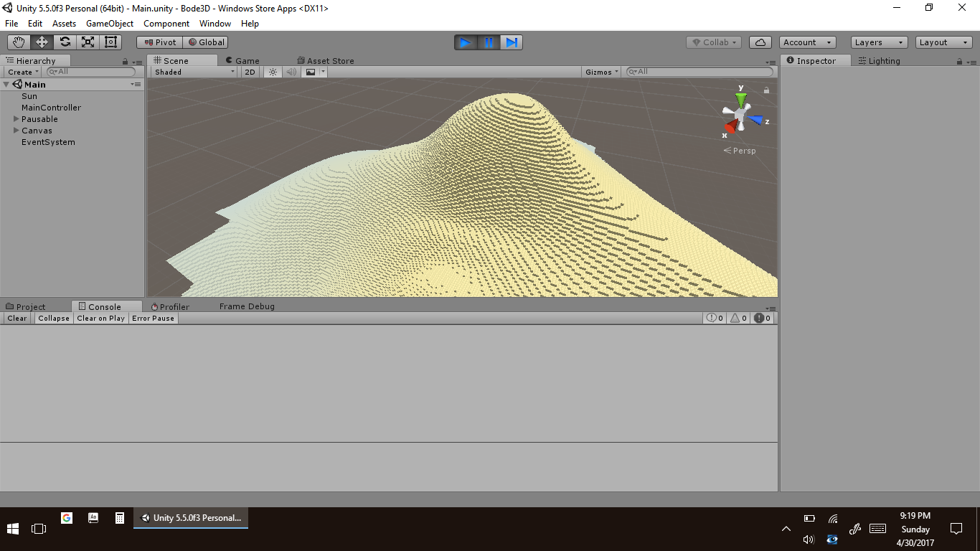Expand the Canvas object in Hierarchy
Image resolution: width=980 pixels, height=551 pixels.
[x=17, y=131]
